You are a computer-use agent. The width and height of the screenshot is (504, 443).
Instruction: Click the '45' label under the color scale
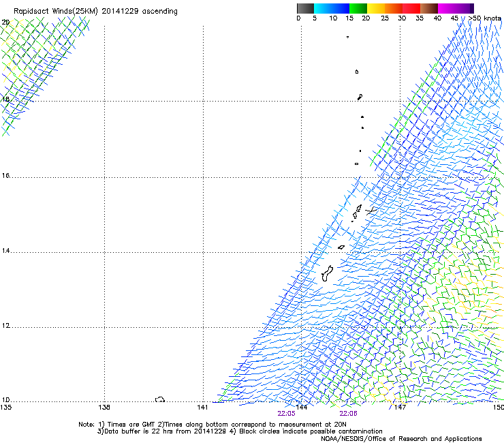click(x=454, y=18)
